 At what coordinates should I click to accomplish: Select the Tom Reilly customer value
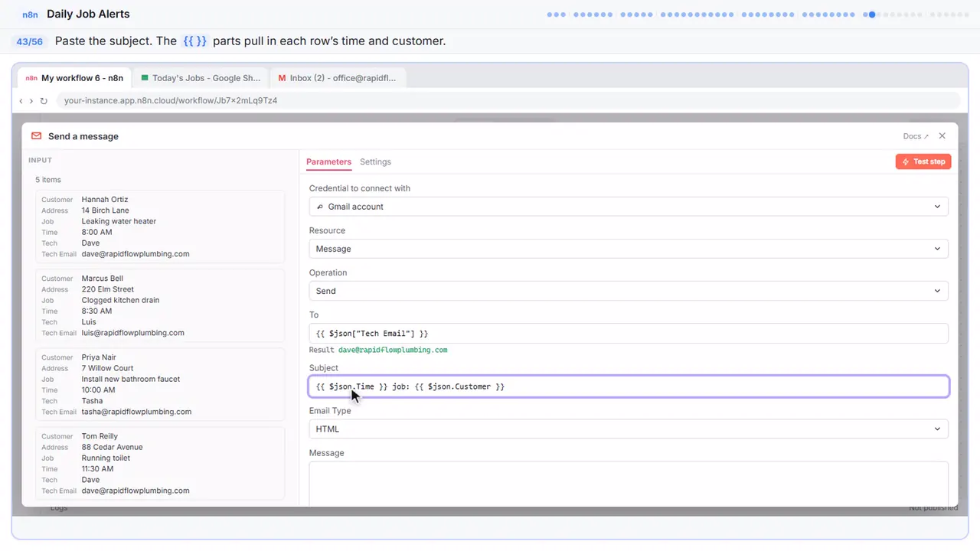tap(101, 436)
